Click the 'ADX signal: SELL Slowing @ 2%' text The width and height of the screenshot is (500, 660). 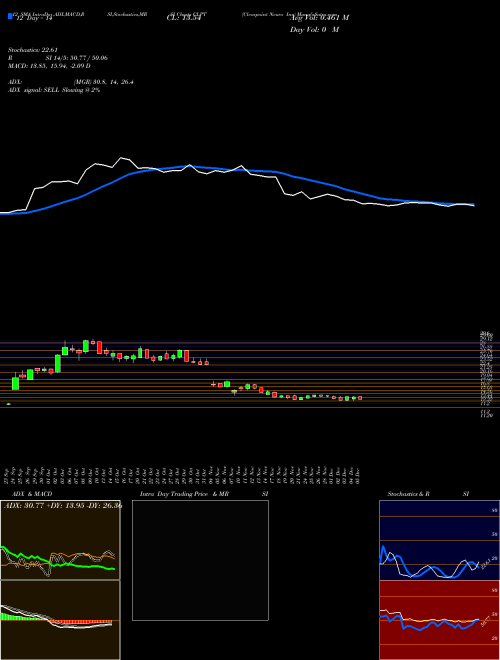click(x=54, y=90)
